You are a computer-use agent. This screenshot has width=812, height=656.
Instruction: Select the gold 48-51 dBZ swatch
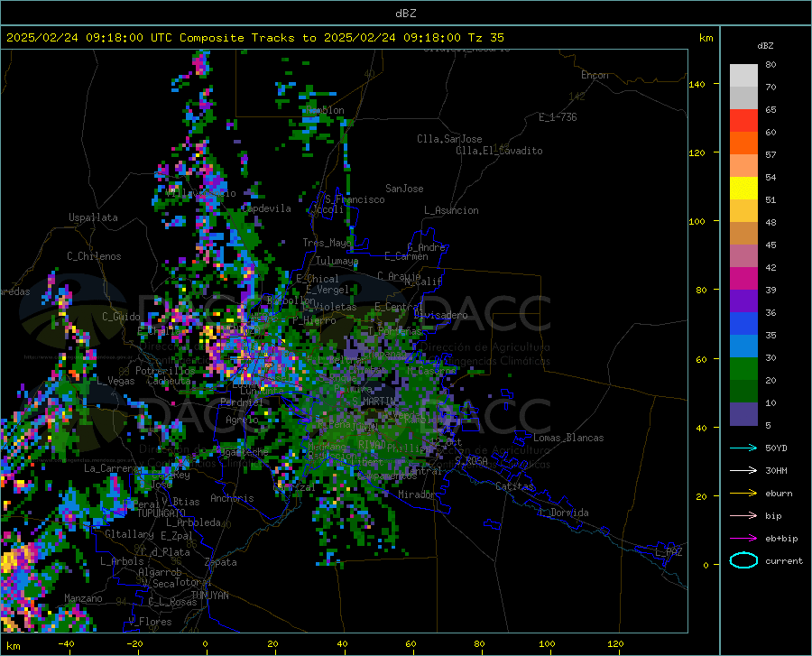point(743,211)
